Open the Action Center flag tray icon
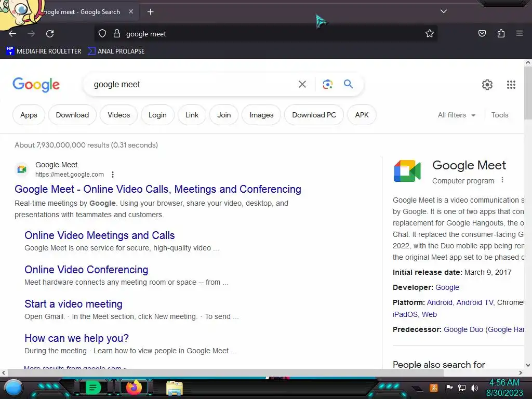This screenshot has width=532, height=399. tap(449, 388)
